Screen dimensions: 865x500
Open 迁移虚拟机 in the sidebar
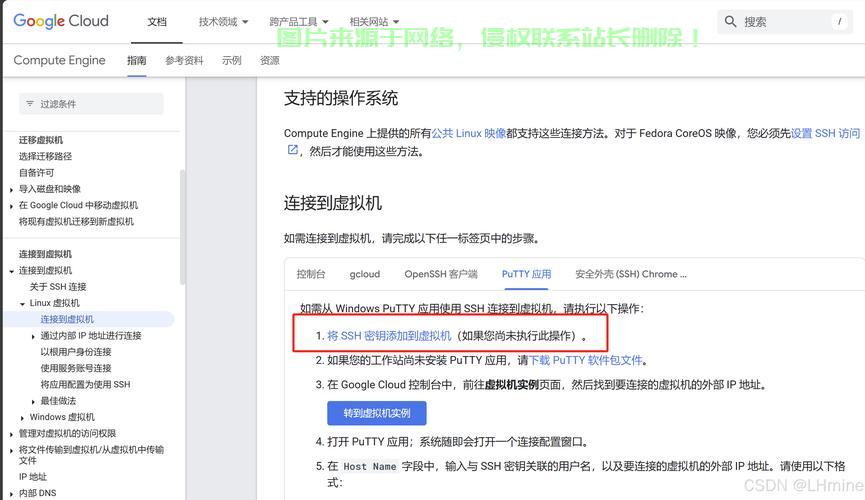pos(41,140)
